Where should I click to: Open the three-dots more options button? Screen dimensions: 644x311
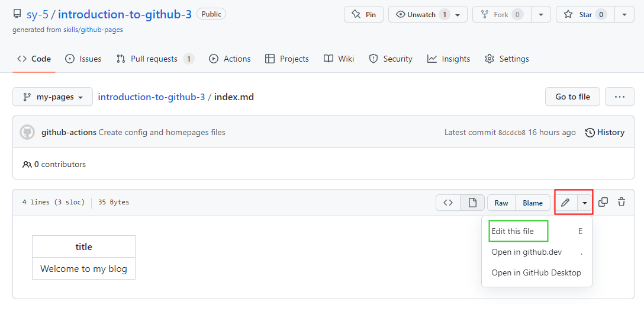coord(620,97)
